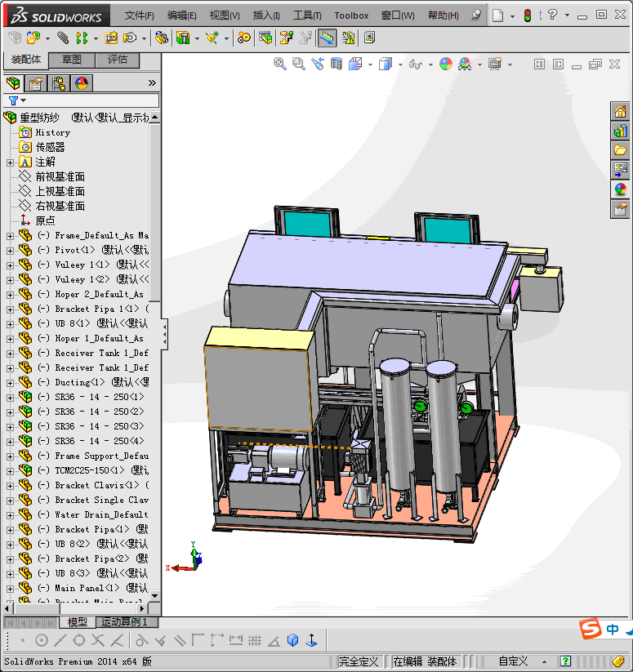
Task: Click the 自定义 units button in status bar
Action: click(x=513, y=661)
